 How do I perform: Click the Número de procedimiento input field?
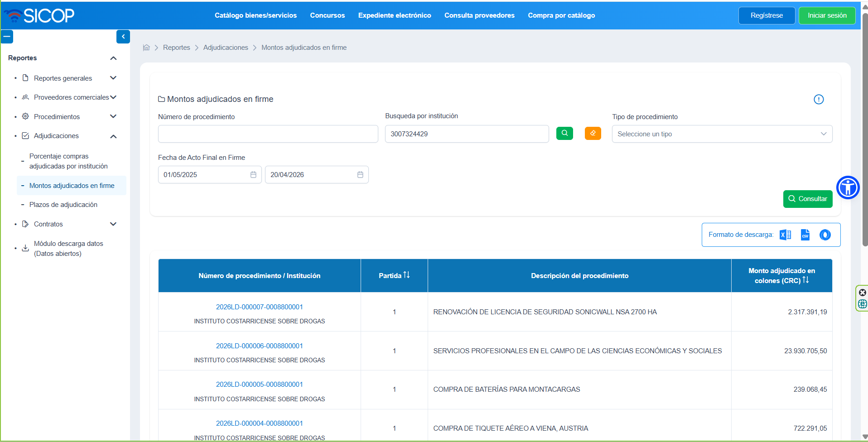coord(268,134)
